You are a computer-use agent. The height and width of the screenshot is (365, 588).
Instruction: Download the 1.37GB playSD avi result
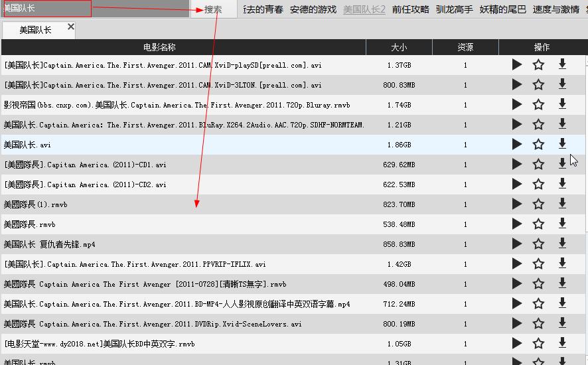tap(562, 64)
